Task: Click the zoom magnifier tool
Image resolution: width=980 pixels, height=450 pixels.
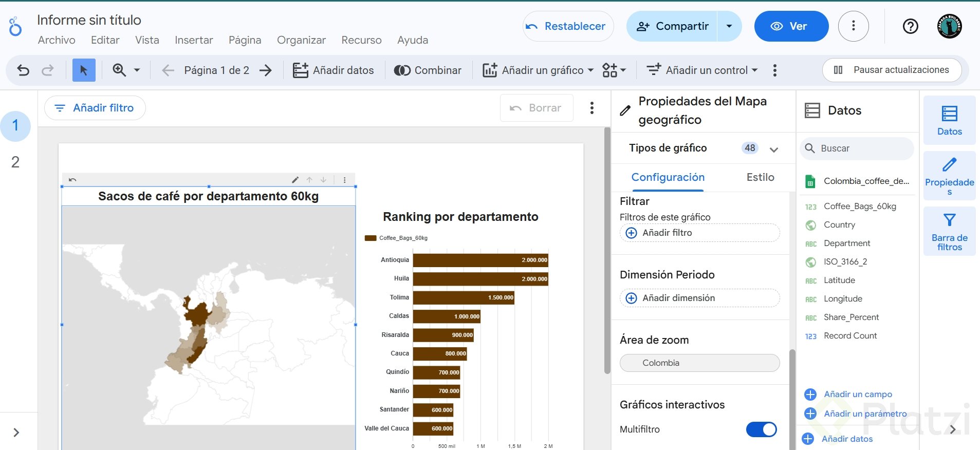Action: tap(119, 70)
